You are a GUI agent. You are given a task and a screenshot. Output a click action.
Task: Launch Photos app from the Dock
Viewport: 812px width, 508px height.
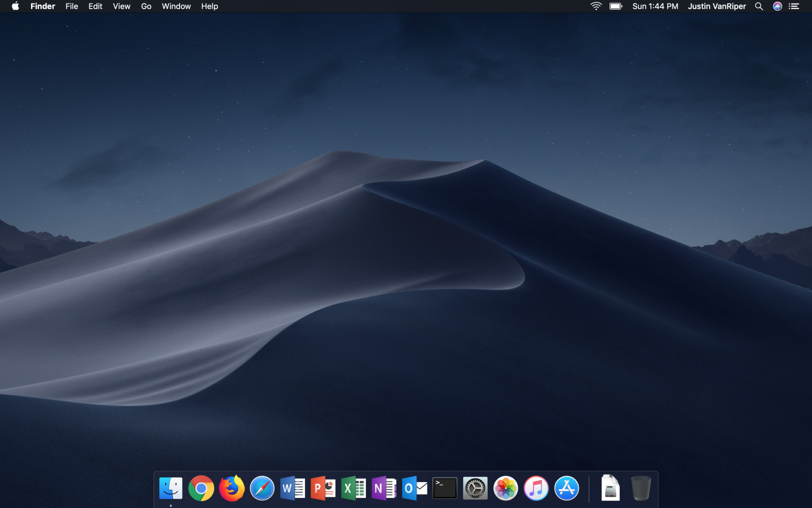coord(505,489)
